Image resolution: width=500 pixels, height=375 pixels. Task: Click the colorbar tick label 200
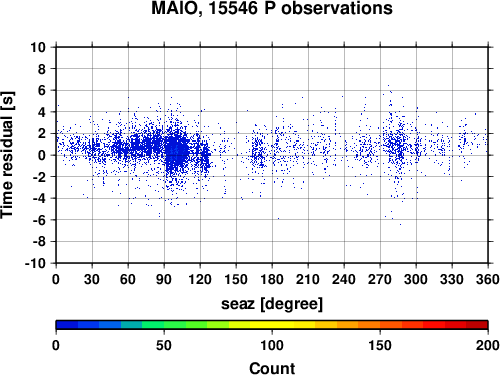tap(488, 345)
